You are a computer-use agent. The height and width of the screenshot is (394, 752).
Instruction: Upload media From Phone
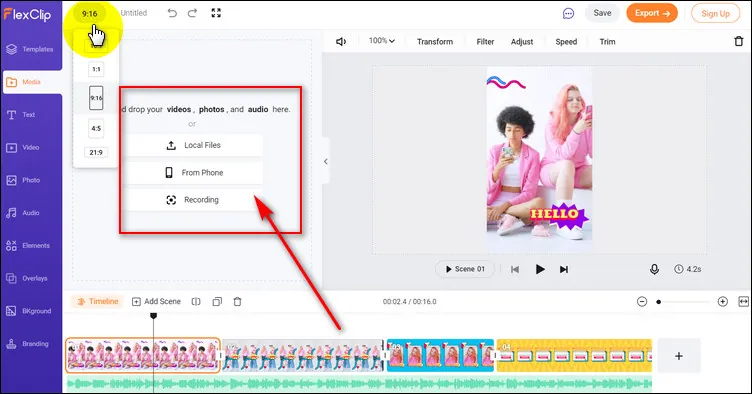click(193, 173)
